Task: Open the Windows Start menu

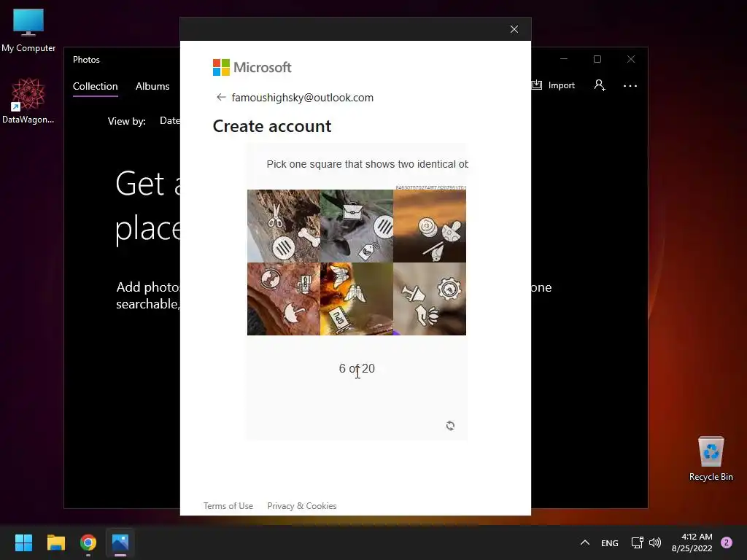Action: pyautogui.click(x=23, y=542)
